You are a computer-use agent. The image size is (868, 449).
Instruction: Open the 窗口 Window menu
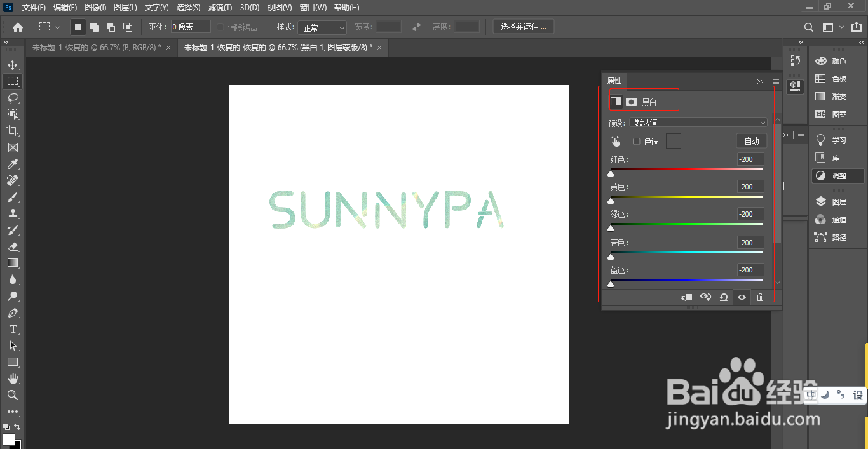tap(313, 8)
